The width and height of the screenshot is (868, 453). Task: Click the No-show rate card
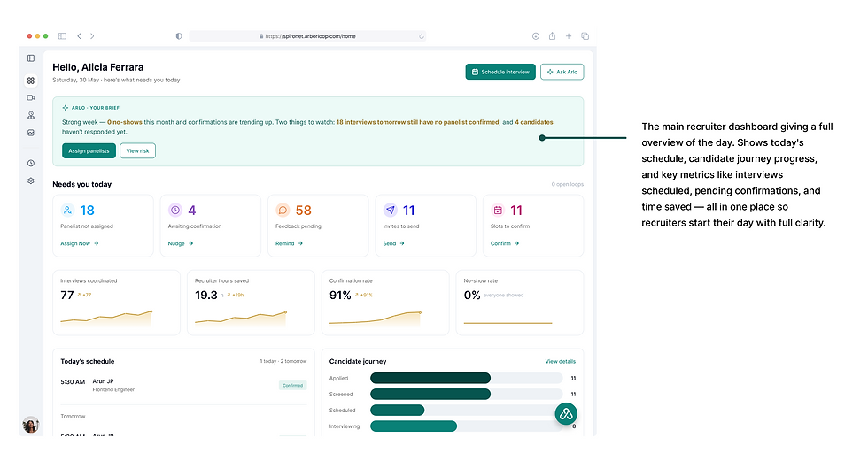coord(520,303)
